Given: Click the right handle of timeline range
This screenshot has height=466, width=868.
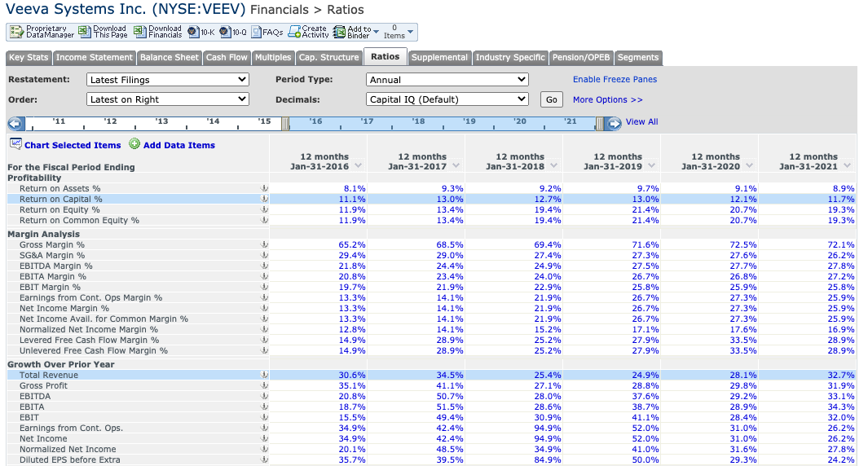Looking at the screenshot, I should (600, 124).
